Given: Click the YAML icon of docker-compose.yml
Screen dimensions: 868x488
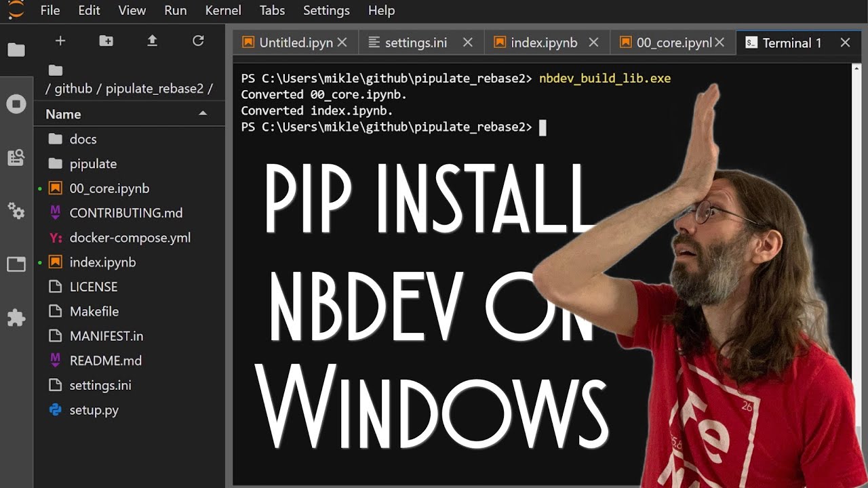Looking at the screenshot, I should click(56, 238).
